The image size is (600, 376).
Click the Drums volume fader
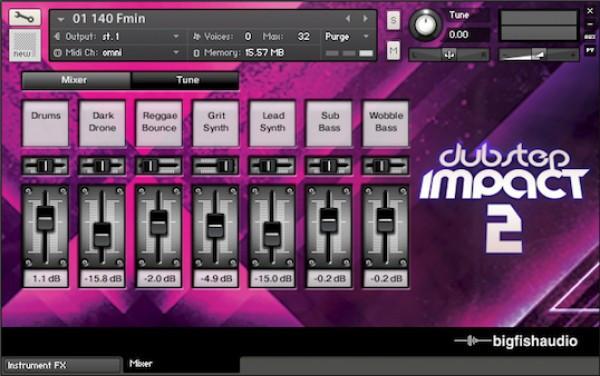pyautogui.click(x=46, y=218)
